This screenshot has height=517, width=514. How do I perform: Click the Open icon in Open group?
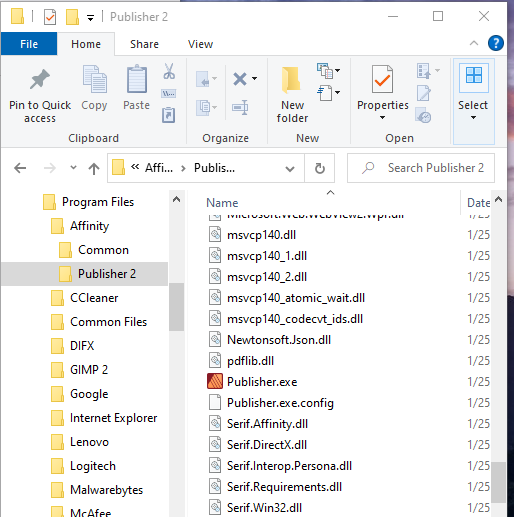tap(424, 71)
